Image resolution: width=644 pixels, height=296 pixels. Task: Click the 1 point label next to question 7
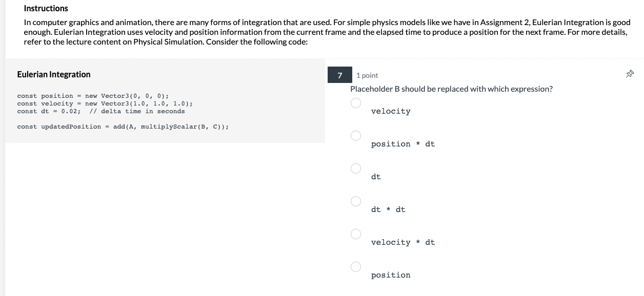[x=367, y=75]
